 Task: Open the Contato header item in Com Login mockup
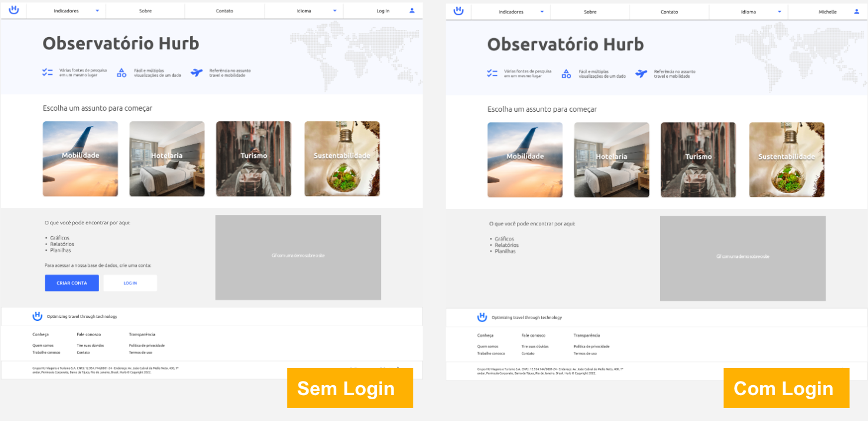[x=669, y=12]
